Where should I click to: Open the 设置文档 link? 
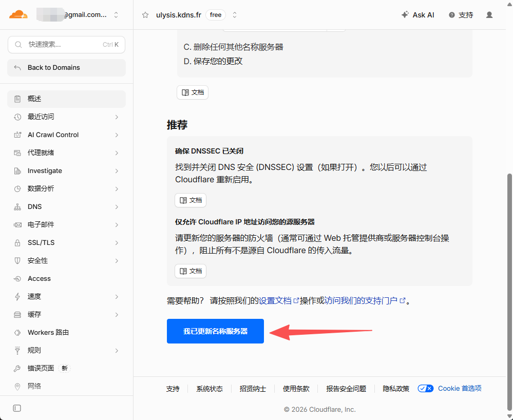click(279, 300)
